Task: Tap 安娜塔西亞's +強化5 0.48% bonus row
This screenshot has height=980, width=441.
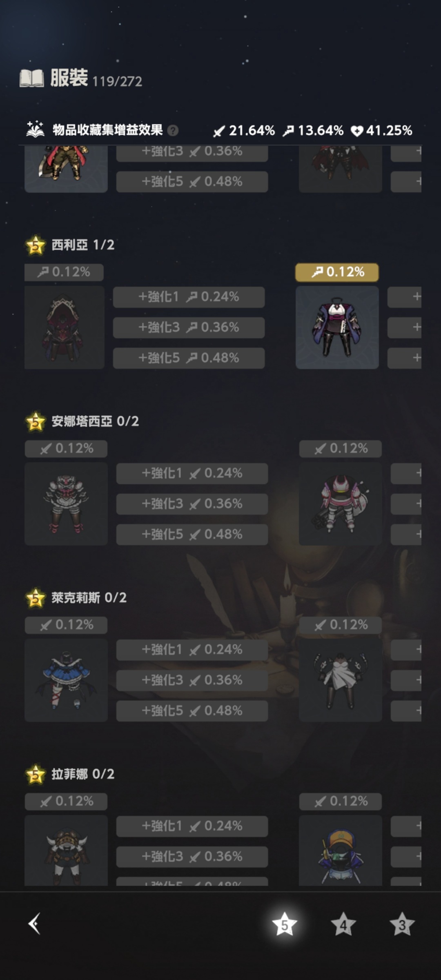Action: [x=192, y=535]
